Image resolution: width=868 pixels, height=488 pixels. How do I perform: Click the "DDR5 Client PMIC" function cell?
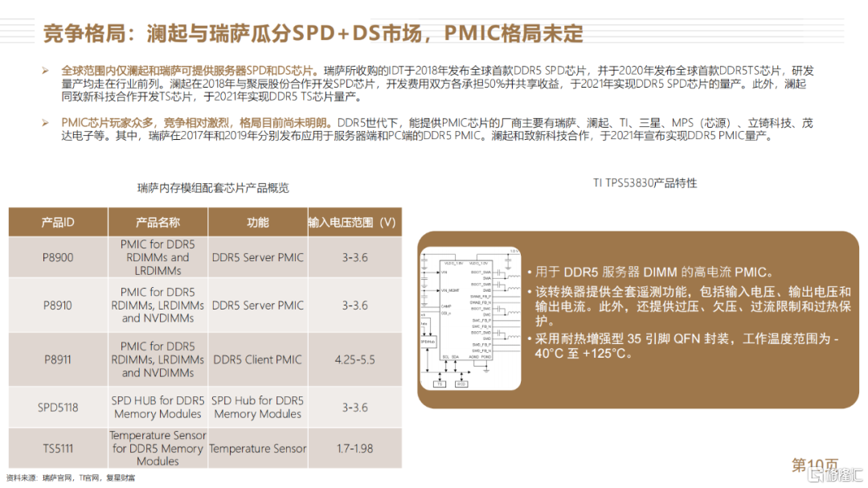coord(257,359)
